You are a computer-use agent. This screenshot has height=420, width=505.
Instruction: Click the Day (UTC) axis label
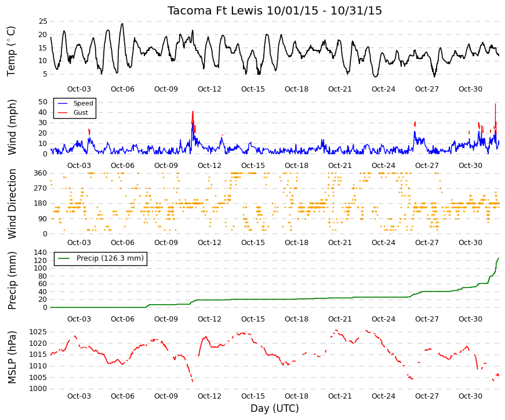tap(275, 408)
